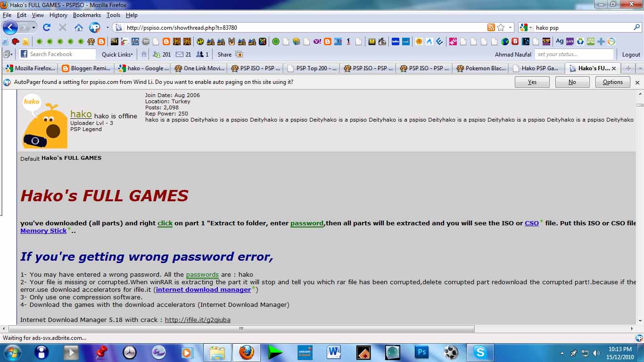Open Facebook notifications icon showing 1

click(203, 54)
